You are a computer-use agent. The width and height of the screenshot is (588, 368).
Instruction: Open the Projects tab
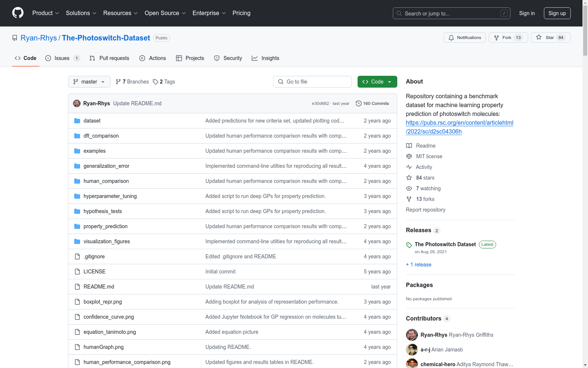(x=190, y=58)
